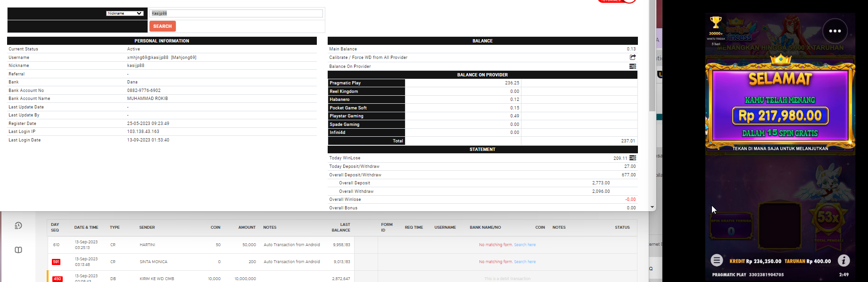Viewport: 868px width, 282px height.
Task: Click the orange SEARCH button
Action: (x=163, y=26)
